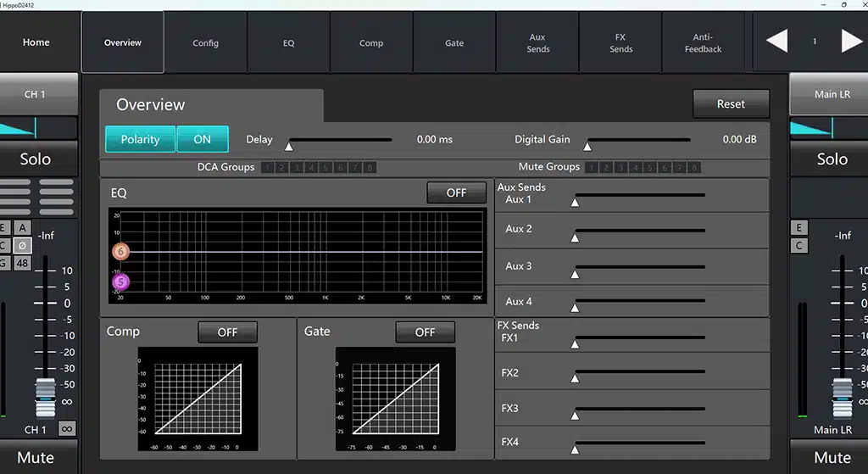Assign channel to DCA Group 4

[x=311, y=167]
